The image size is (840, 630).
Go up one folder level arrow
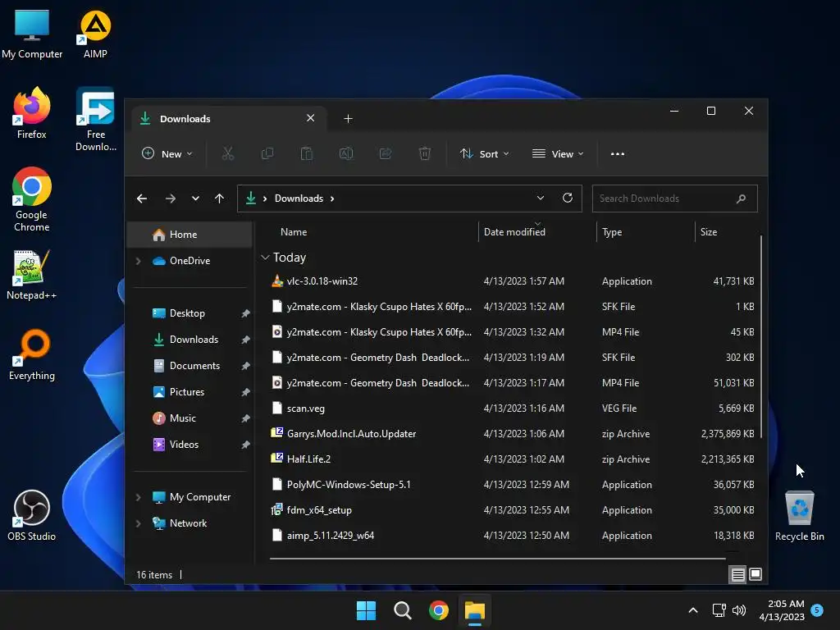coord(219,199)
